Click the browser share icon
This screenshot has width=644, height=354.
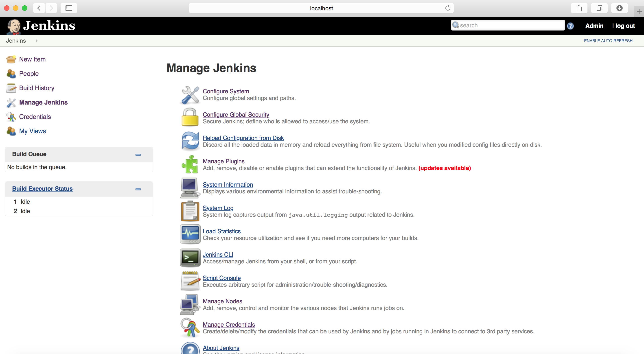(579, 8)
